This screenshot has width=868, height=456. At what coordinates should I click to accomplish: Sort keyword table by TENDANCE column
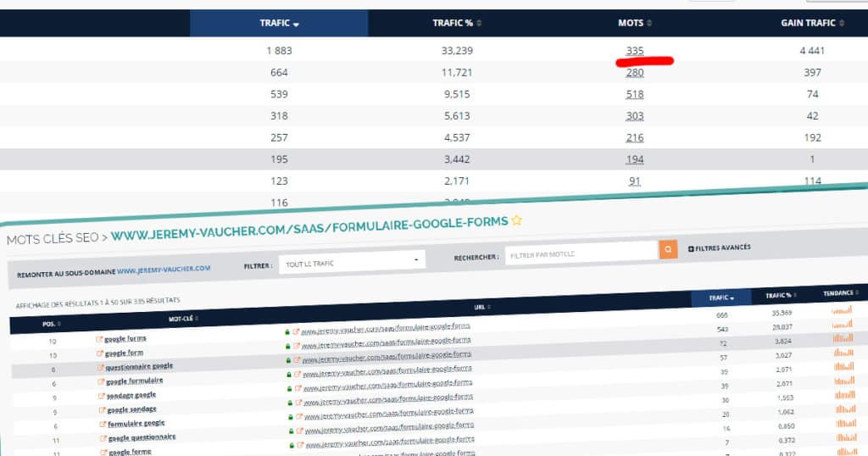[841, 292]
